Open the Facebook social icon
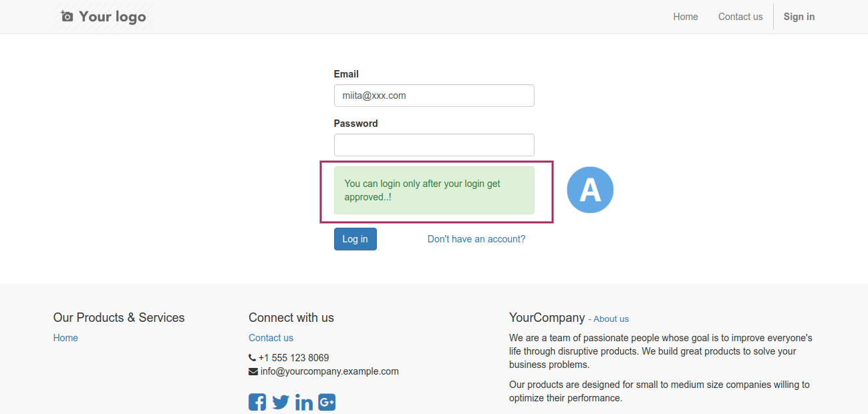 tap(257, 402)
